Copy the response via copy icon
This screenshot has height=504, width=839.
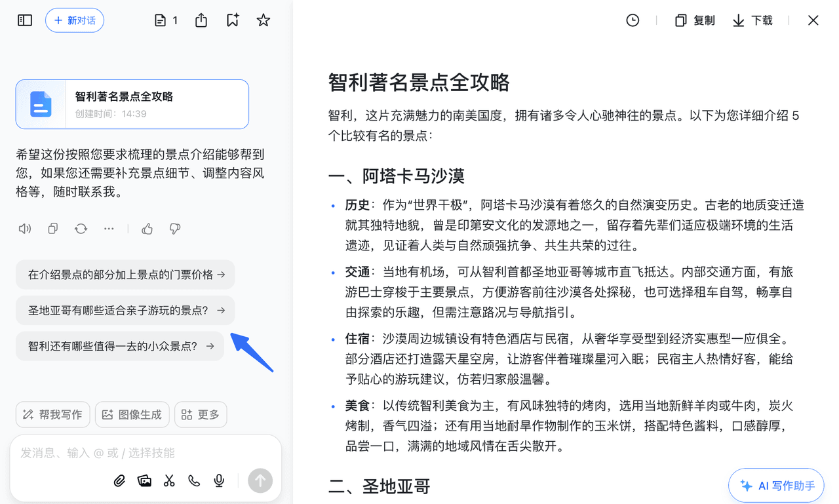pos(53,229)
